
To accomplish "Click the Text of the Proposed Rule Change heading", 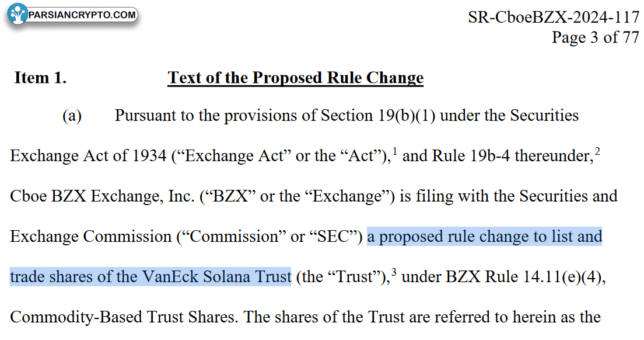I will pos(295,78).
